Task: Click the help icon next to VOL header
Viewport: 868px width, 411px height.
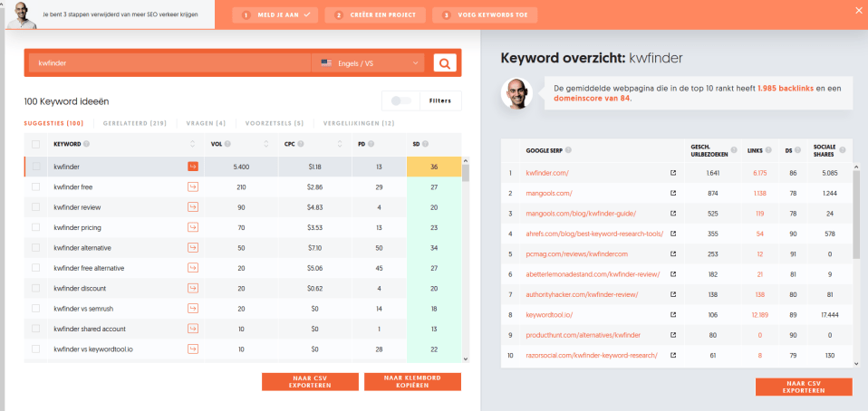Action: tap(227, 144)
